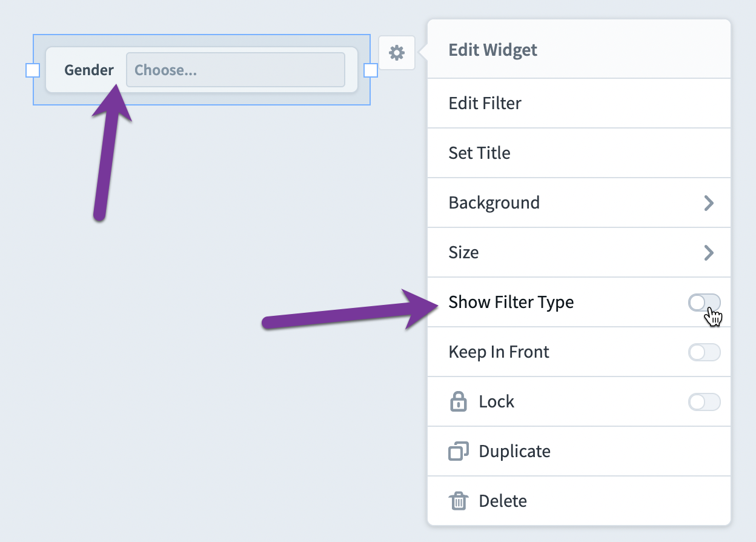The width and height of the screenshot is (756, 542).
Task: Select the Size menu row label
Action: (463, 253)
